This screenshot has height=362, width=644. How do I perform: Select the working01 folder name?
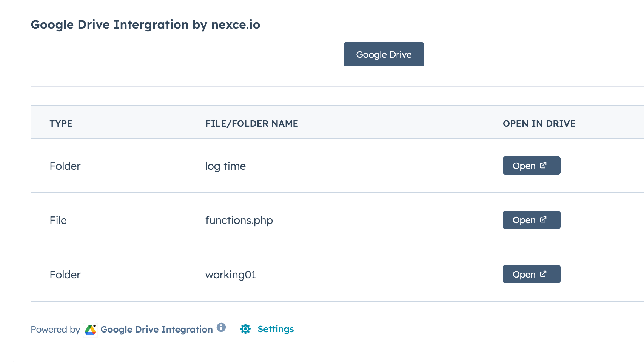pos(230,275)
